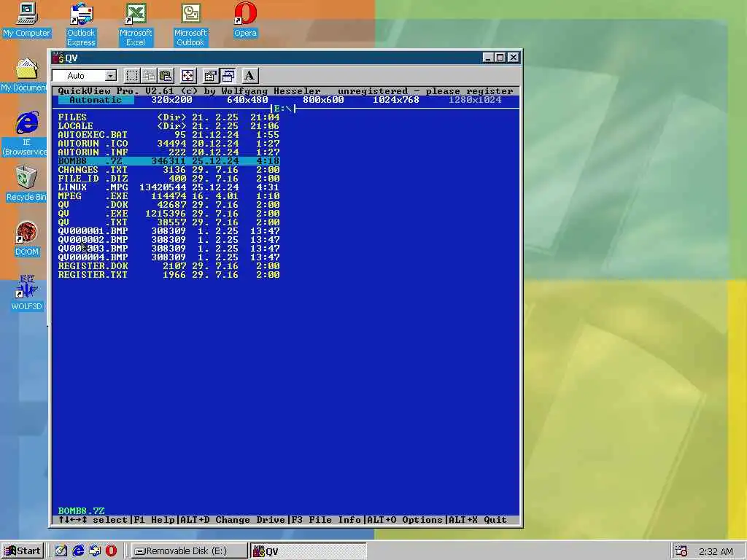
Task: Open Outlook Express desktop shortcut
Action: [81, 24]
